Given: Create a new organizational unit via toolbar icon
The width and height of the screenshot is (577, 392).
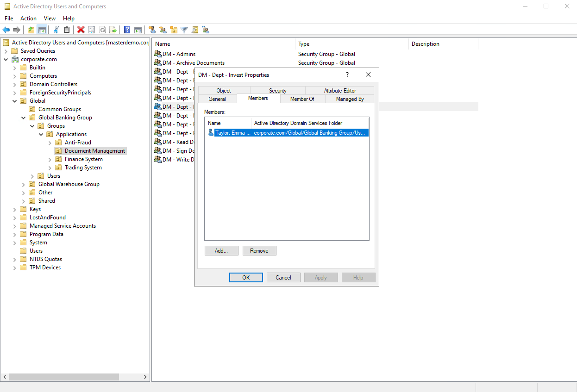Looking at the screenshot, I should [174, 30].
